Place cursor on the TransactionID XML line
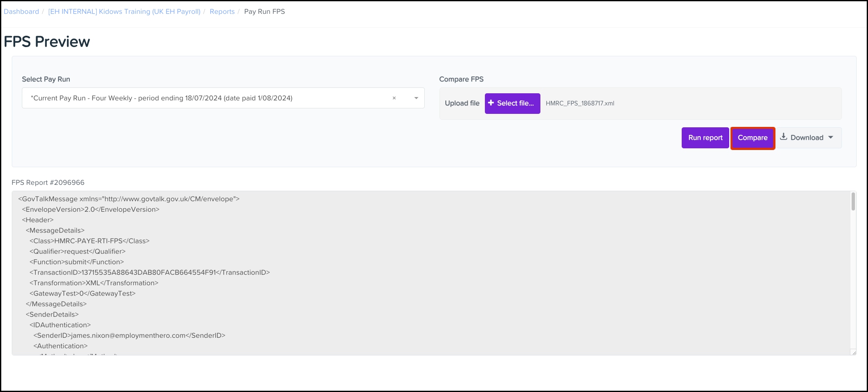Screen dimensions: 868x392 pos(150,273)
